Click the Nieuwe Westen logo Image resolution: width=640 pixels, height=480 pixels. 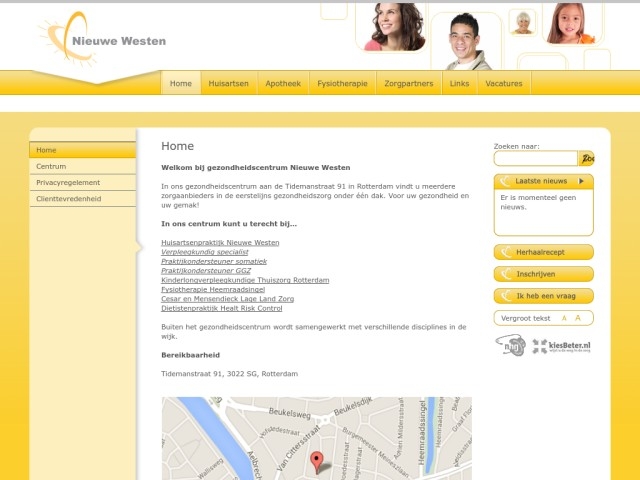point(102,38)
